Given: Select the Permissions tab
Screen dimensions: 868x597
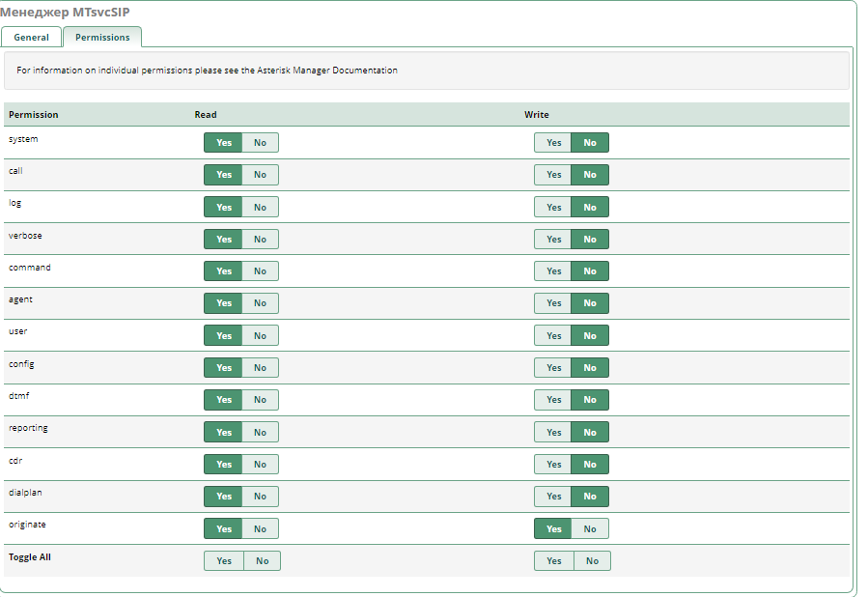Looking at the screenshot, I should pos(102,38).
